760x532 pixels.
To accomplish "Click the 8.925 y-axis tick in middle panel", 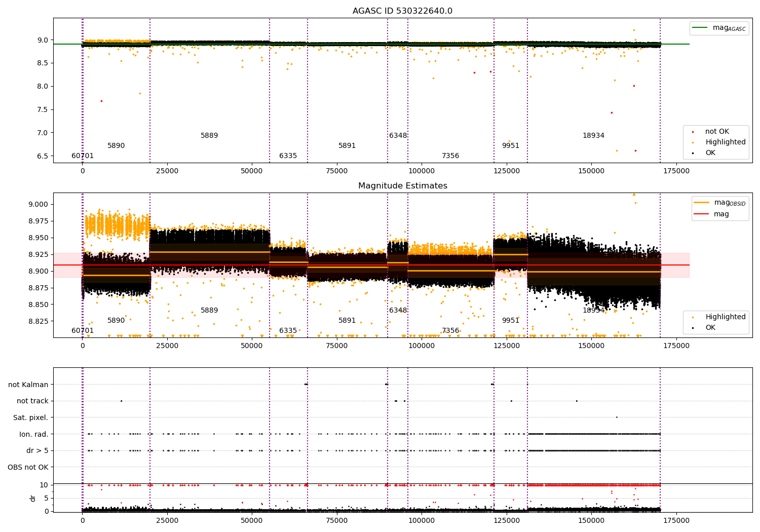I will pyautogui.click(x=38, y=254).
